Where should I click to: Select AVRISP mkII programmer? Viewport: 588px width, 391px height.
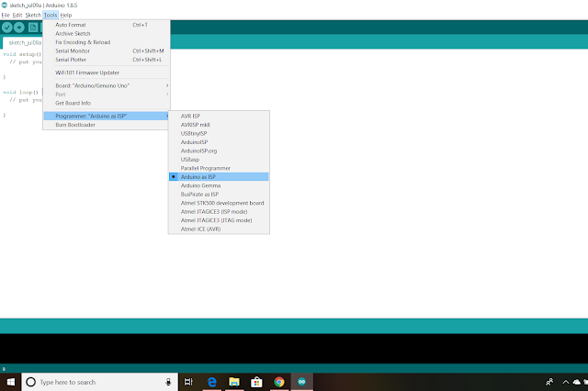219,125
